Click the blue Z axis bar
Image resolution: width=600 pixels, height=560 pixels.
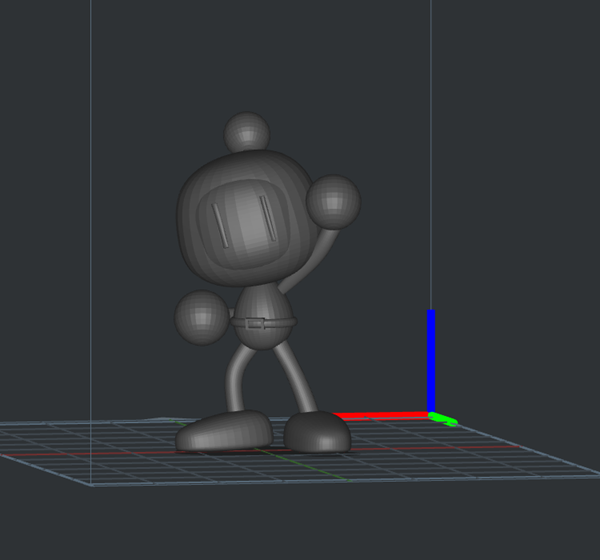click(431, 360)
